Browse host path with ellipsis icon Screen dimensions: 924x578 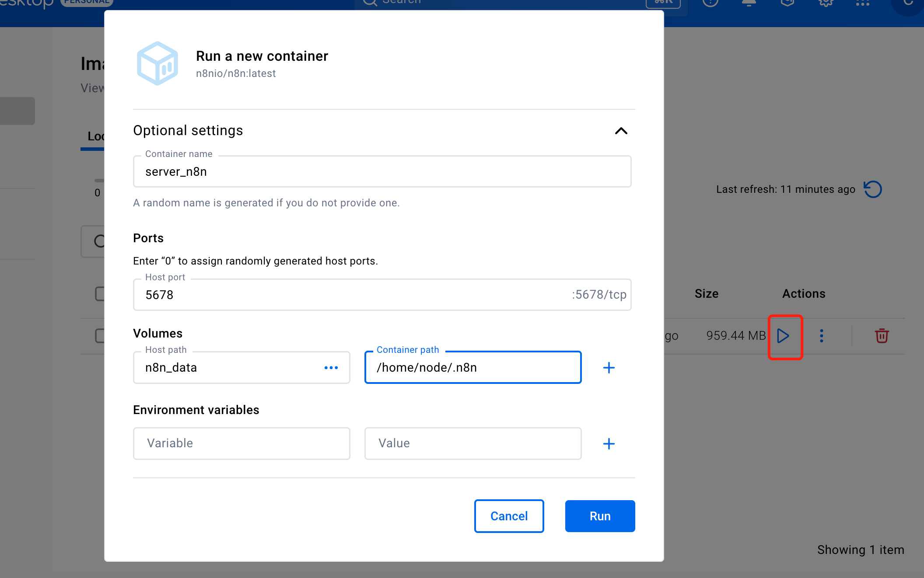pos(331,368)
